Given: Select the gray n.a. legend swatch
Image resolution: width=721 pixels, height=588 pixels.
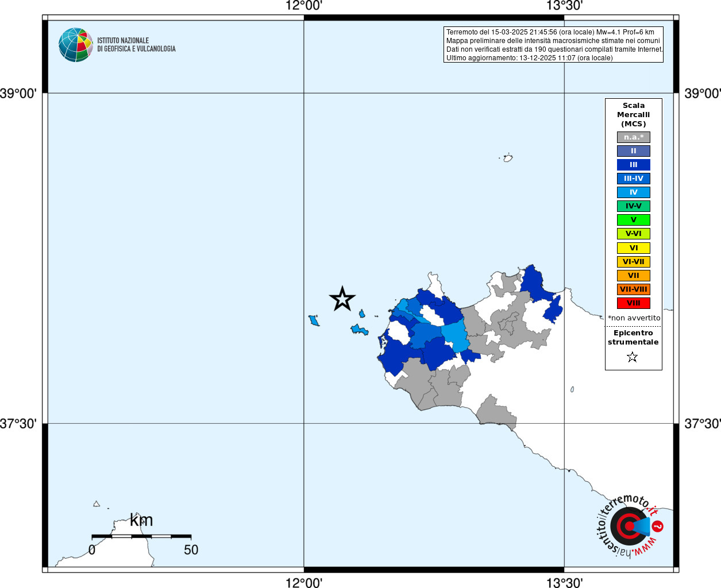Looking at the screenshot, I should coord(633,137).
